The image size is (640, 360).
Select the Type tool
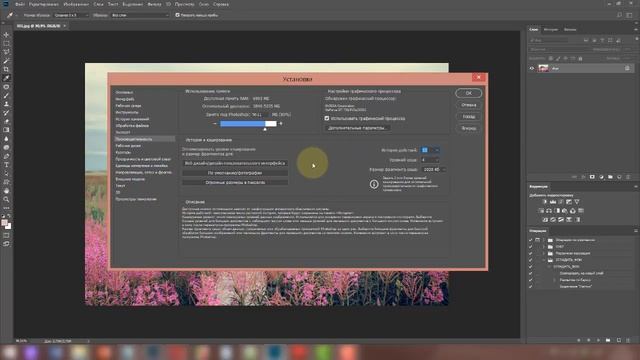pyautogui.click(x=6, y=164)
